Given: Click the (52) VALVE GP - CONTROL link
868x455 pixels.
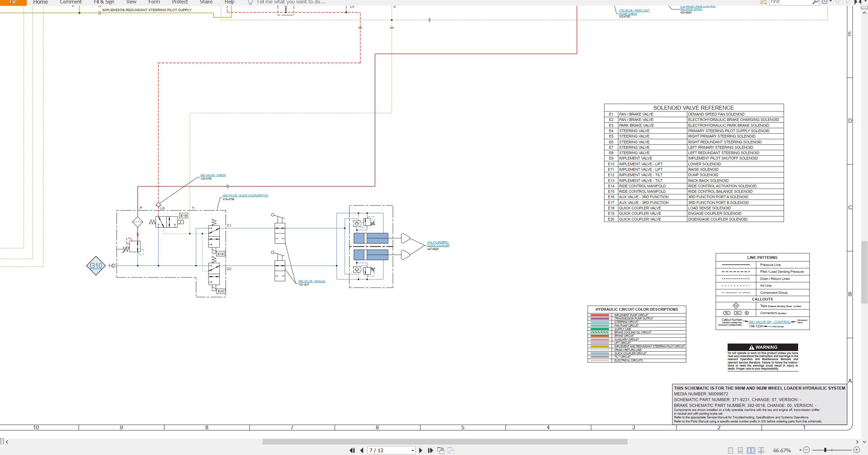Looking at the screenshot, I should [x=769, y=322].
